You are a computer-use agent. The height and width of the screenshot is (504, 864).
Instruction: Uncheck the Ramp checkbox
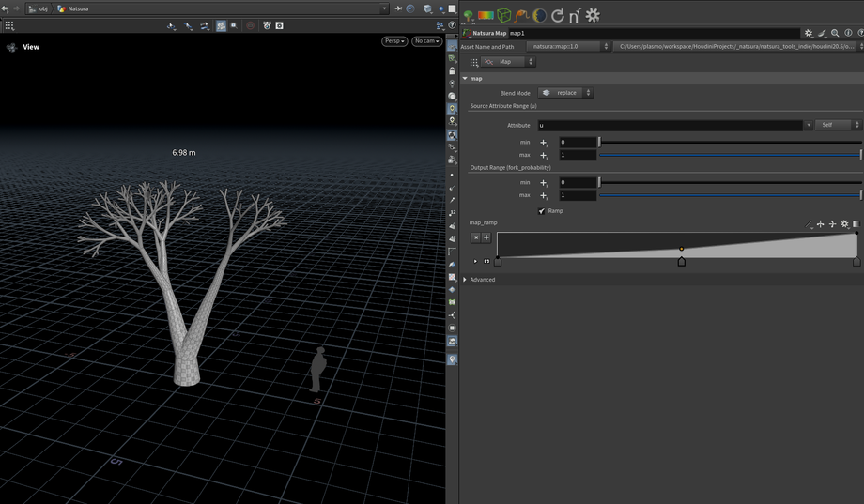(x=542, y=211)
